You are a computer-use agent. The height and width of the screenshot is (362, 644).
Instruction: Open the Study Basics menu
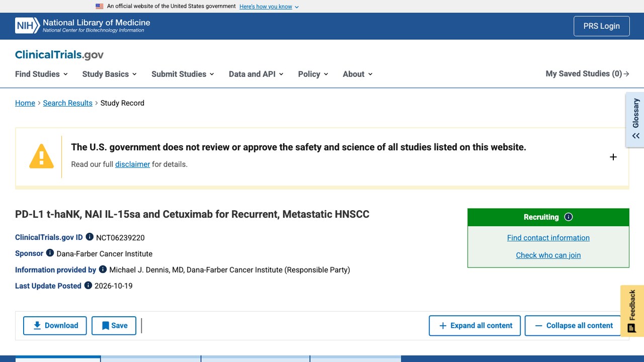click(110, 74)
